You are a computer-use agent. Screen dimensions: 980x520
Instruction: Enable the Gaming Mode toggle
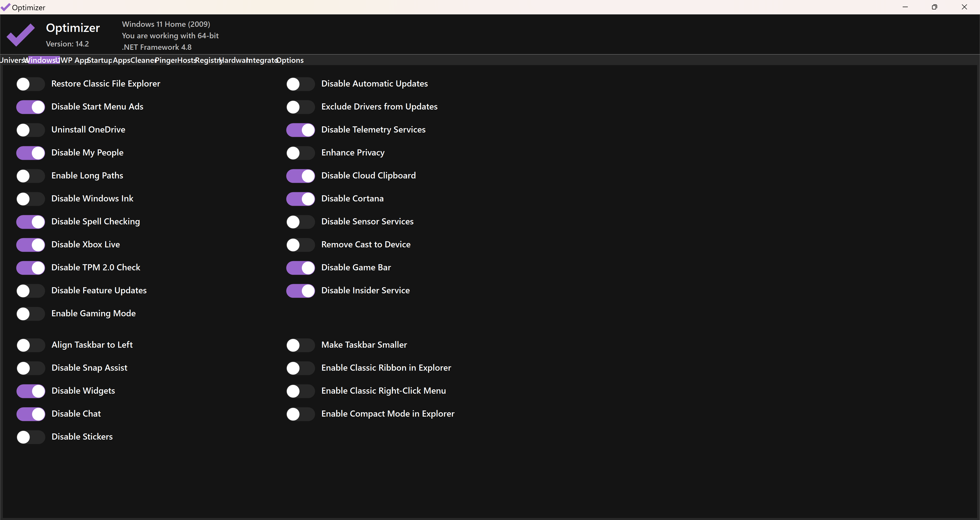tap(30, 314)
